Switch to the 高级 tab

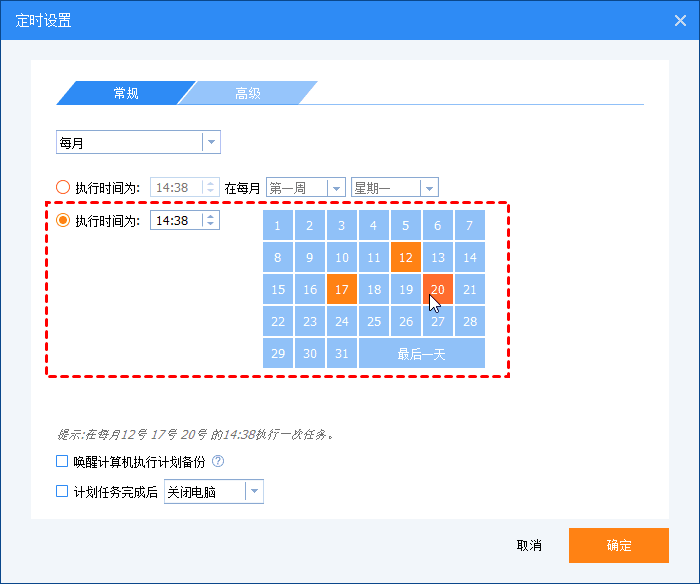pos(247,93)
